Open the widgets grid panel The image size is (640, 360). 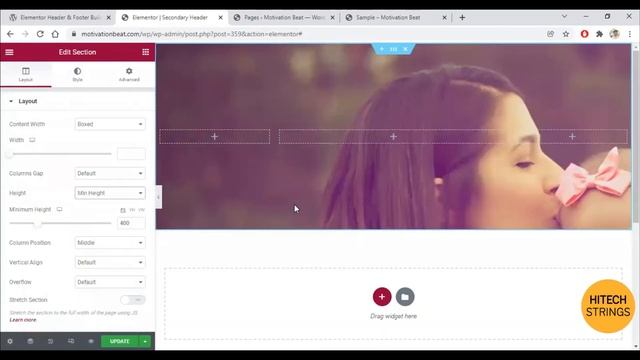[x=146, y=52]
